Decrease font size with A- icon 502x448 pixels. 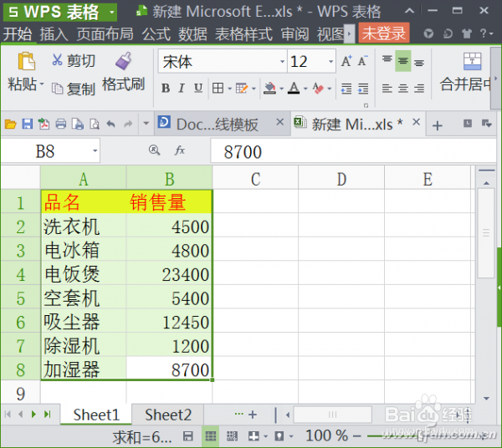[x=362, y=61]
